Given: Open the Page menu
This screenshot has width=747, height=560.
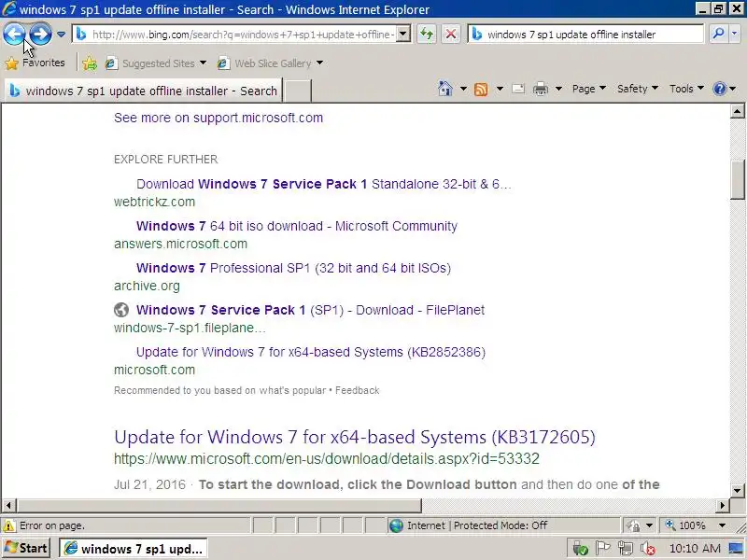Looking at the screenshot, I should point(589,89).
